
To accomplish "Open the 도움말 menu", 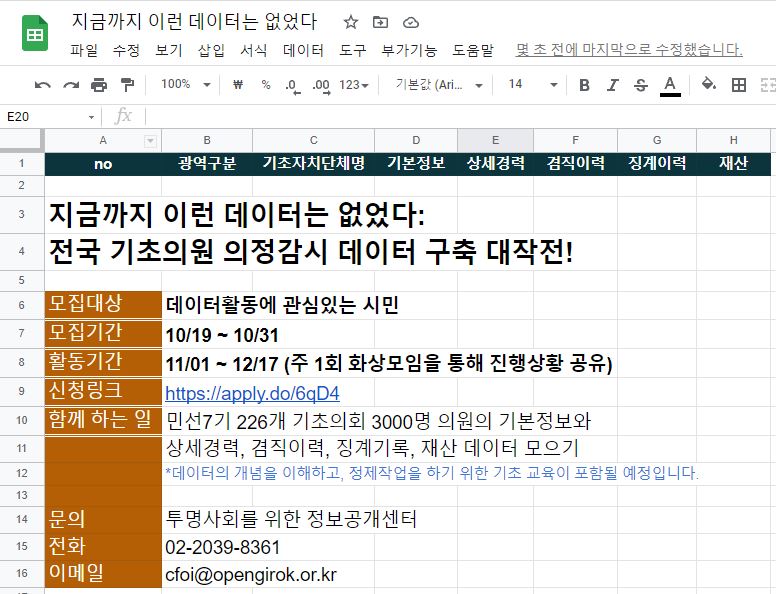I will pyautogui.click(x=473, y=50).
